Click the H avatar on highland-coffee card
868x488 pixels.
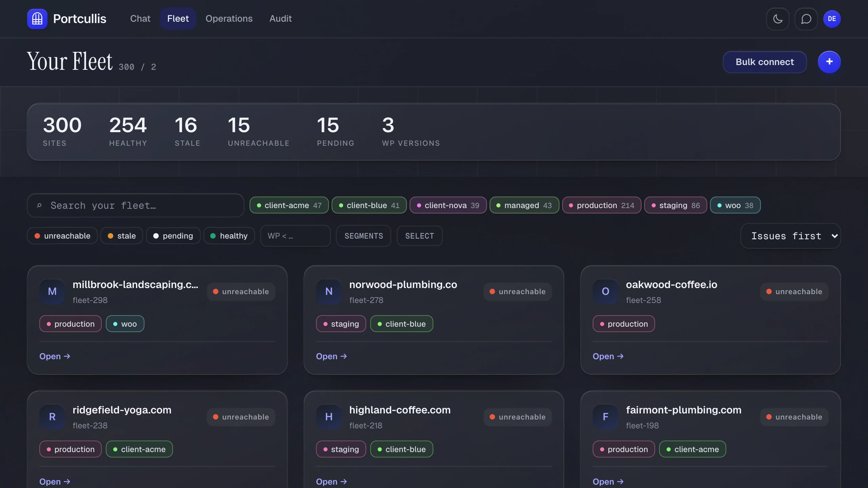point(329,417)
